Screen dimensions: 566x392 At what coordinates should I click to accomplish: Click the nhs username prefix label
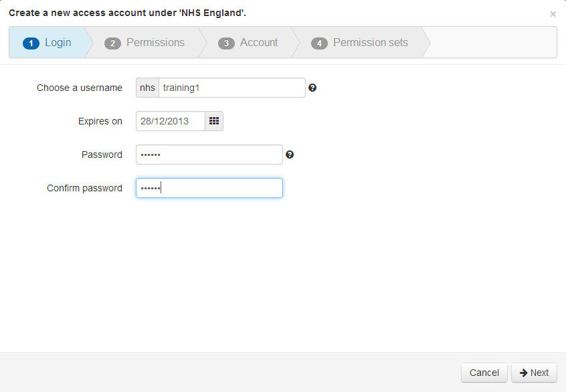tap(147, 87)
